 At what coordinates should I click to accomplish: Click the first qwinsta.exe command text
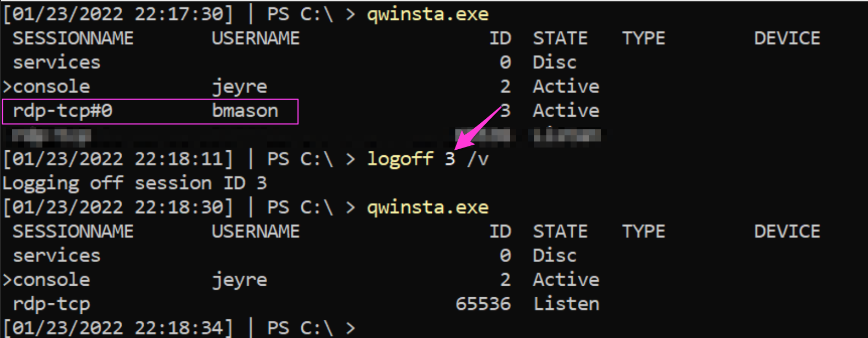pyautogui.click(x=427, y=14)
